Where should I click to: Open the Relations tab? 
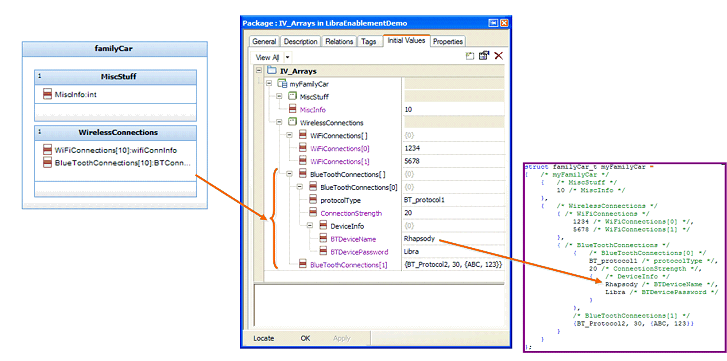click(x=339, y=41)
